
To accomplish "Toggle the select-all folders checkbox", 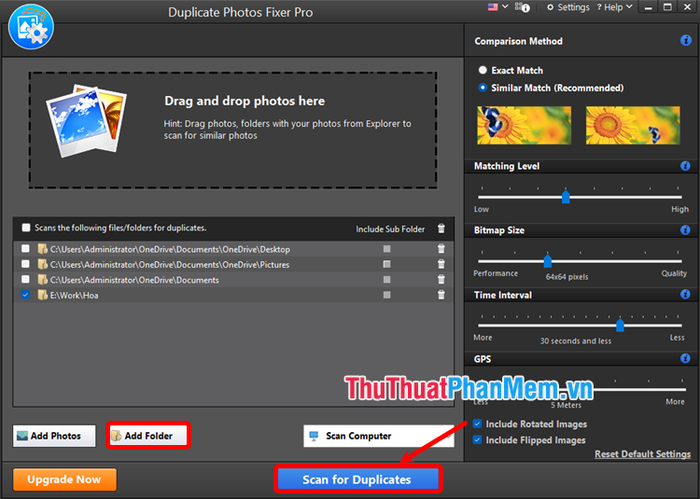I will click(26, 228).
